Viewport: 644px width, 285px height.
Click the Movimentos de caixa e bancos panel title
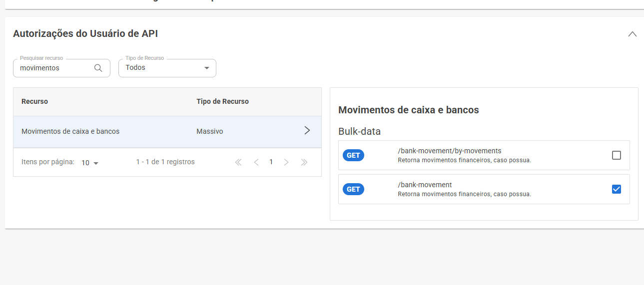point(409,110)
